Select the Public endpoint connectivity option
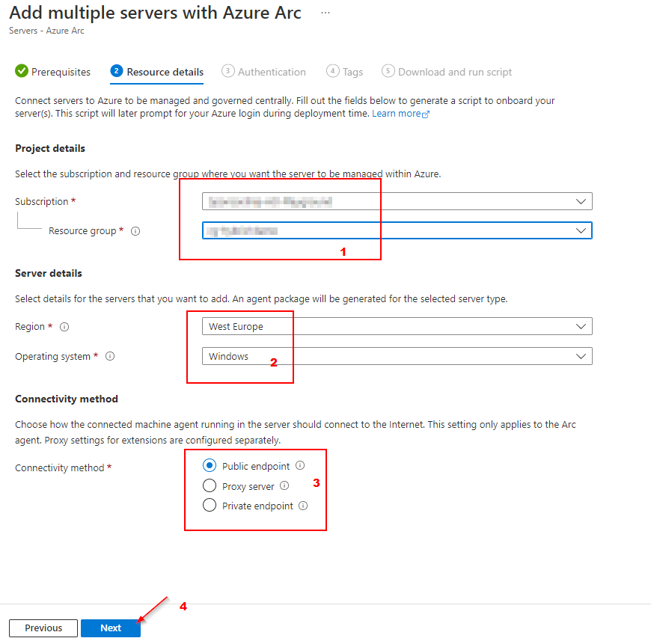651x644 pixels. (210, 466)
